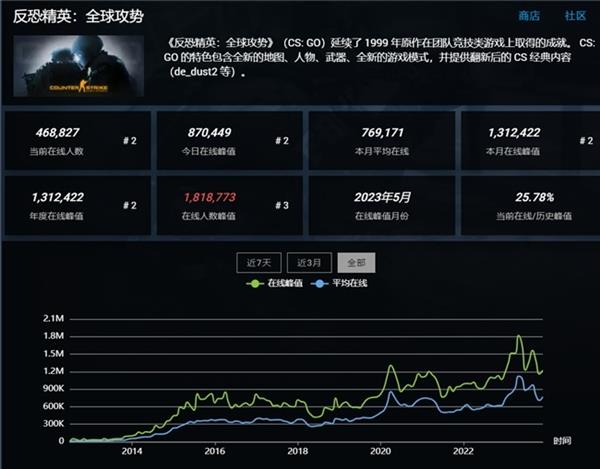Click the 2020 label on time axis
Viewport: 600px width, 469px height.
(379, 451)
